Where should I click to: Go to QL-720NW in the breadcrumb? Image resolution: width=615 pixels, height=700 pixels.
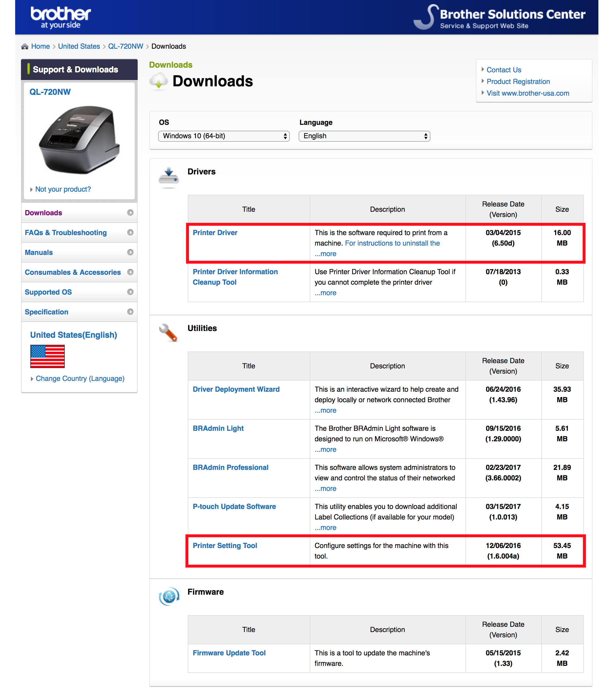coord(125,46)
